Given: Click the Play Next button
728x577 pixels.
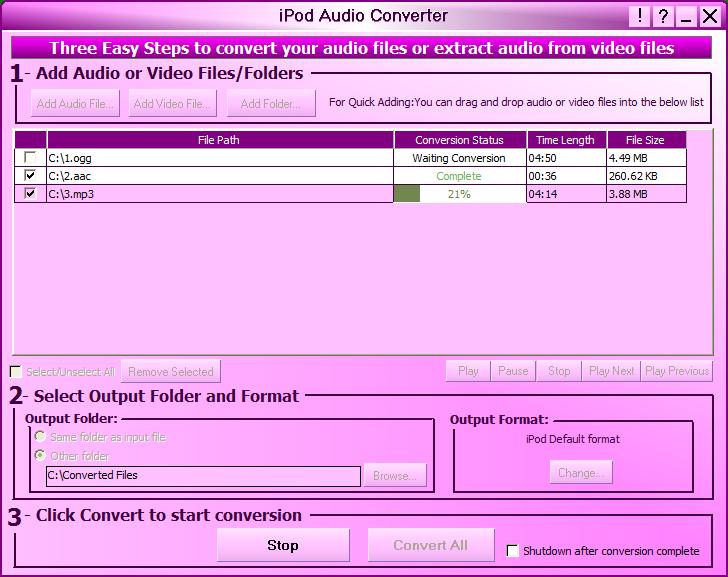Looking at the screenshot, I should click(x=611, y=371).
